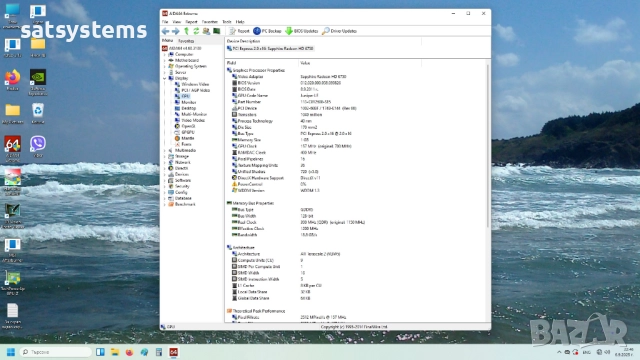640x360 pixels.
Task: Open the File menu
Action: tap(165, 22)
